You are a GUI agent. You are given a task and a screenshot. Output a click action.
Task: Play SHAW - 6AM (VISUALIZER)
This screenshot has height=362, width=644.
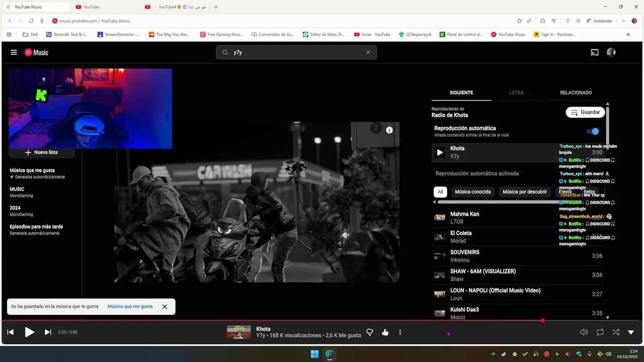tap(518, 275)
